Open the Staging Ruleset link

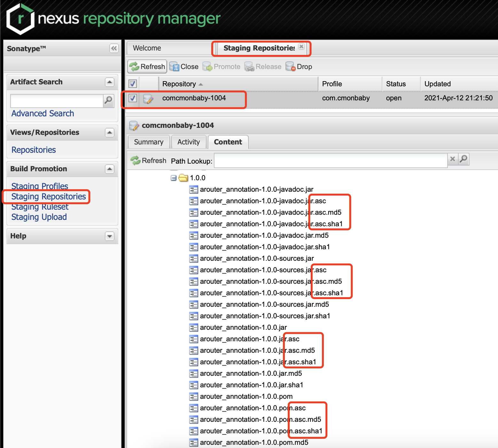coord(40,207)
